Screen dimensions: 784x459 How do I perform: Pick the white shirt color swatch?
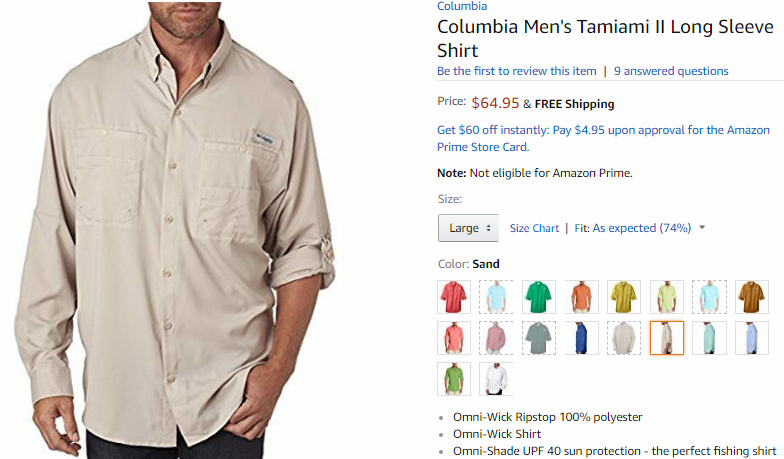(x=496, y=379)
